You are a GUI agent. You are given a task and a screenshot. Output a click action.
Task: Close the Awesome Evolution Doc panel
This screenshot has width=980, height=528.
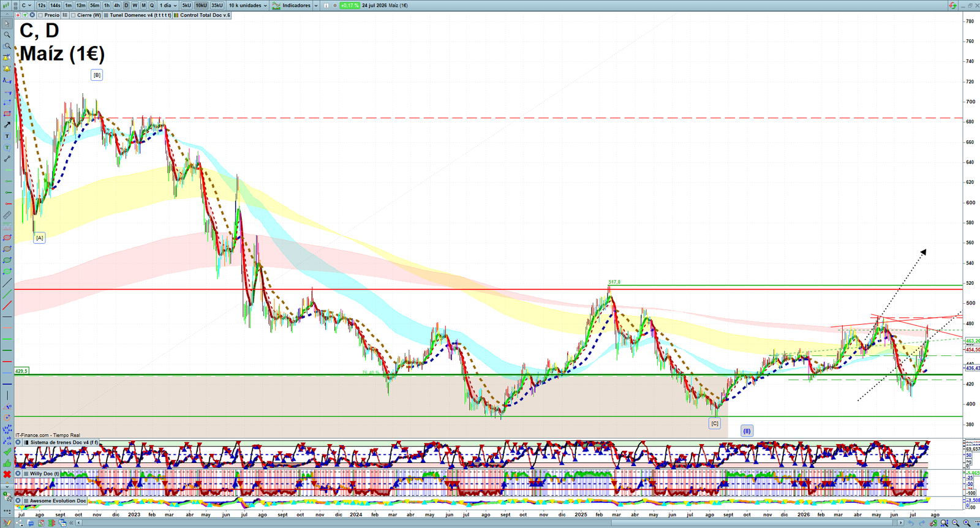coord(18,500)
